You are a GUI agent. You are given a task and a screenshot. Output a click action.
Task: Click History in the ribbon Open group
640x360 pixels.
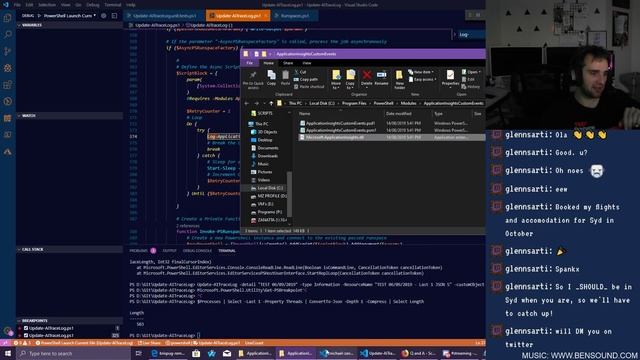pos(471,87)
